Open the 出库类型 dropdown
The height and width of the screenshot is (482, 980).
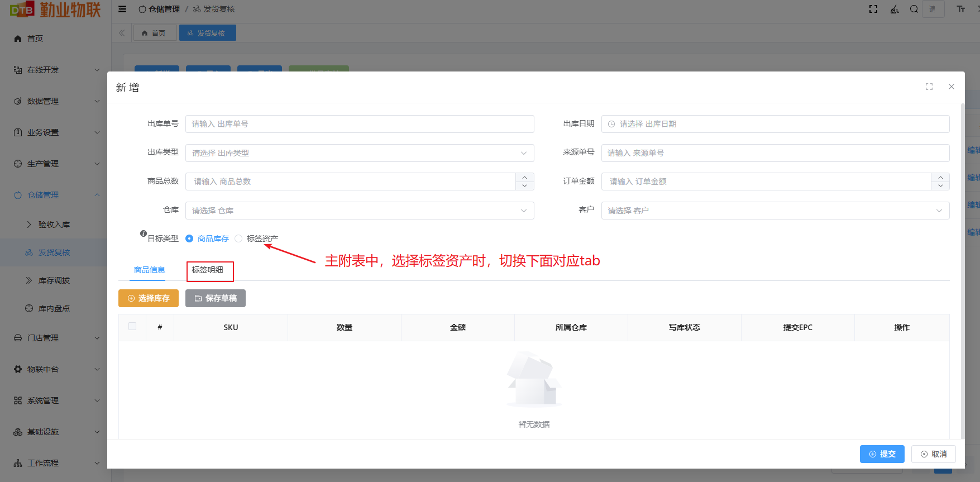click(359, 153)
